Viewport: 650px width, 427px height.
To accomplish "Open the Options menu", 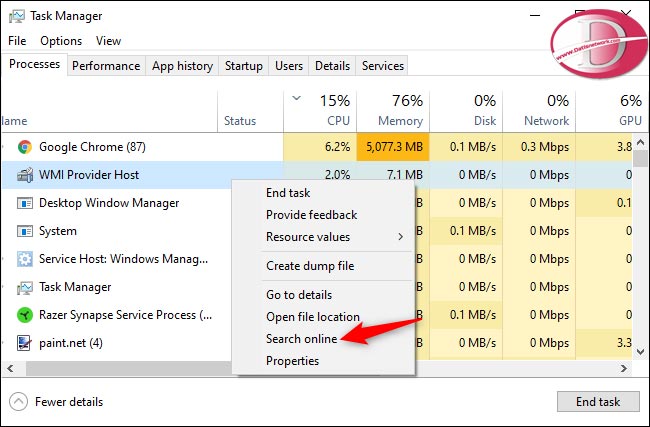I will pyautogui.click(x=61, y=41).
